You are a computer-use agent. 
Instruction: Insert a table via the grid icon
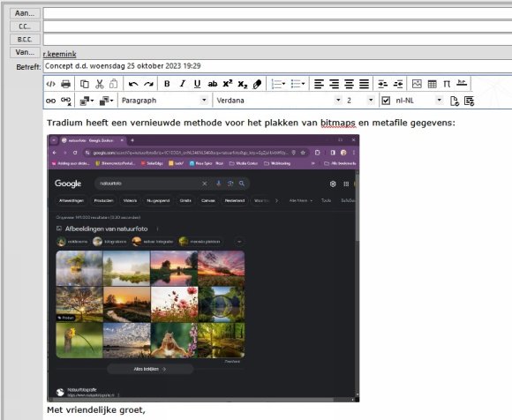tap(432, 84)
